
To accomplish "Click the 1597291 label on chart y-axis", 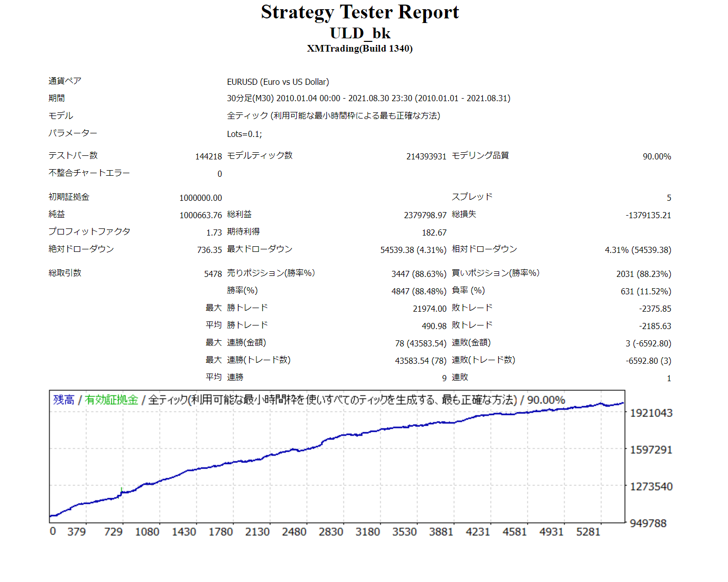I will (651, 450).
